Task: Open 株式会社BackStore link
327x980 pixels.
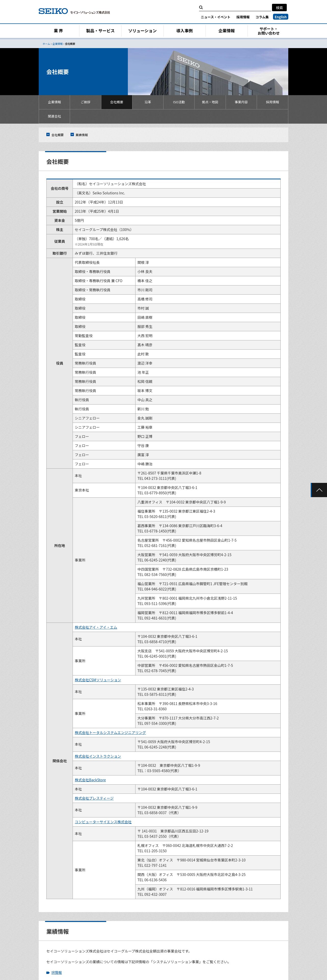Action: (90, 780)
